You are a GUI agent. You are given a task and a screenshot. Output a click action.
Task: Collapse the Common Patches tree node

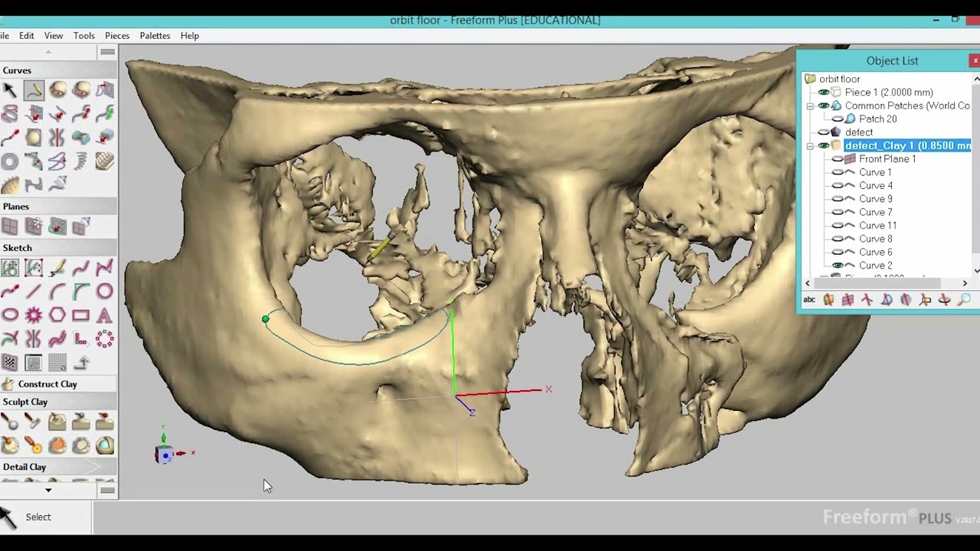(x=810, y=106)
